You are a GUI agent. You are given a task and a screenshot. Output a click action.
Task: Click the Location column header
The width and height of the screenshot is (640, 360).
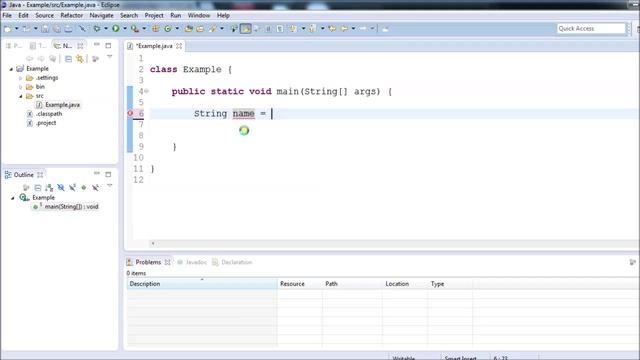tap(405, 284)
